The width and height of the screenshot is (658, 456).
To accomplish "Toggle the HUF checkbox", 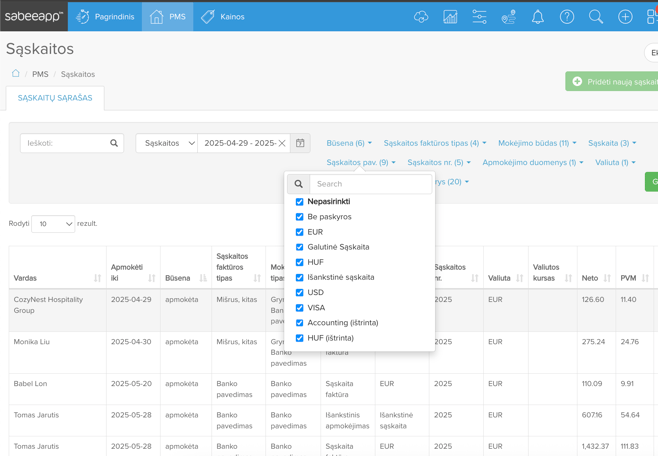I will pyautogui.click(x=300, y=262).
